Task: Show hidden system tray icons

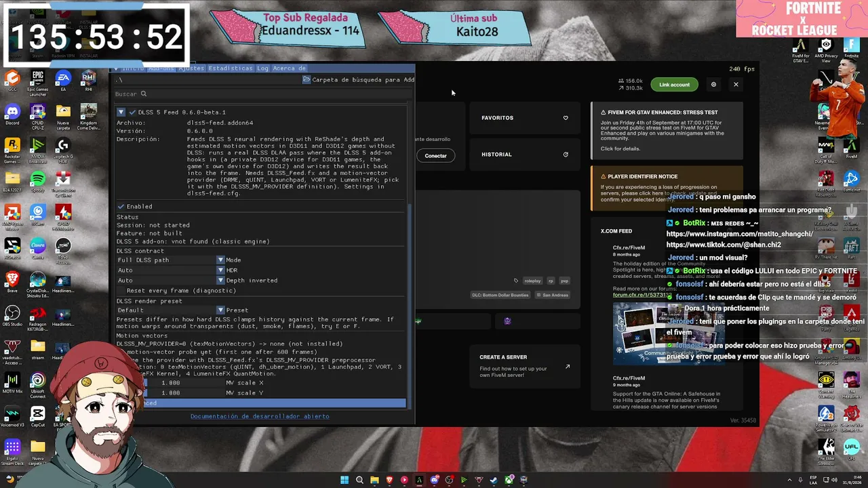Action: coord(791,480)
